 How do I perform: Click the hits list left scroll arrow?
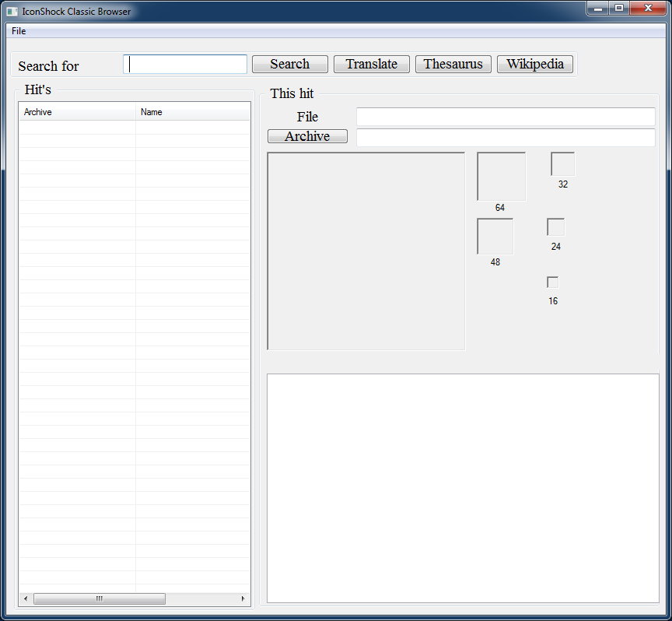(x=26, y=598)
